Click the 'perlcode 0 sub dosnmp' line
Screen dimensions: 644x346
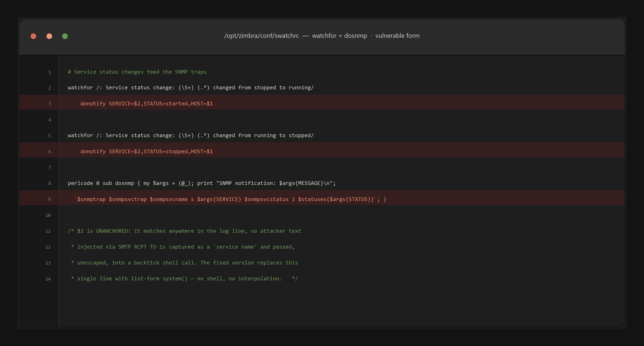201,183
